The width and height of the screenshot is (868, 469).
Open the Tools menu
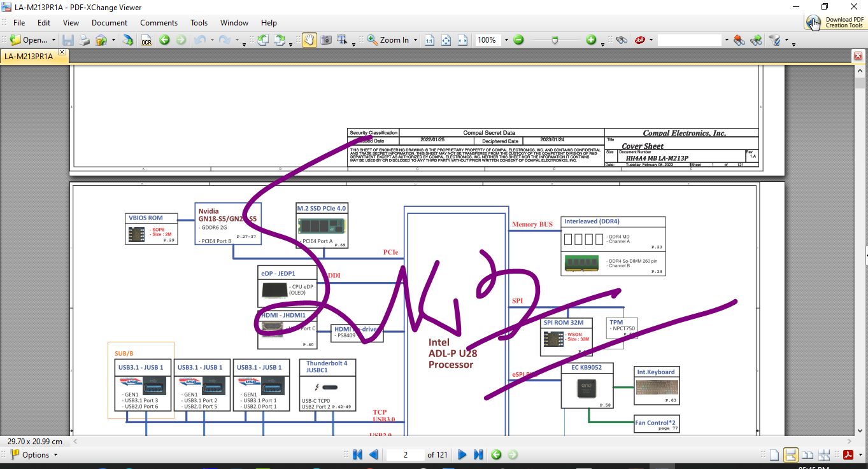(199, 23)
